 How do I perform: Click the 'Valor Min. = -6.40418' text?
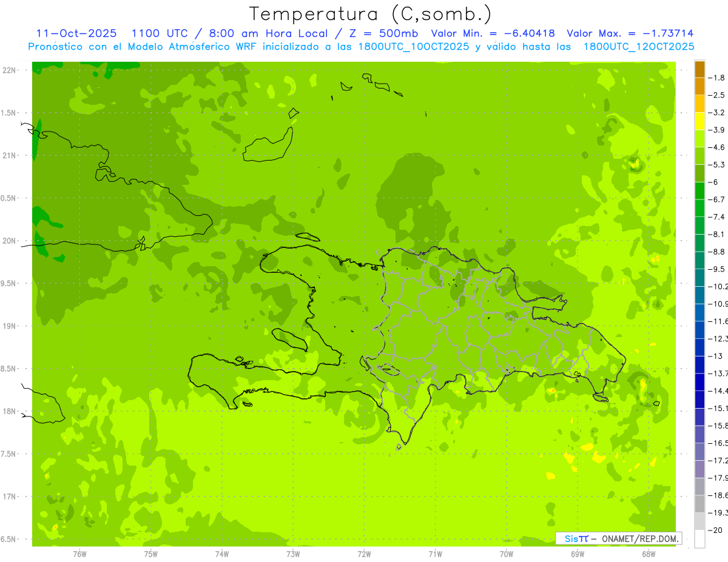[493, 33]
